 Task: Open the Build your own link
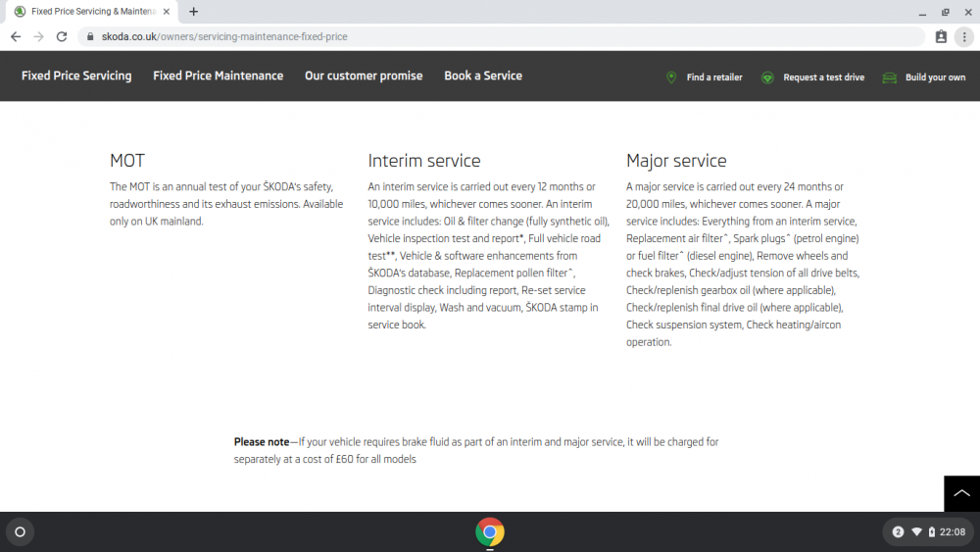pos(935,77)
